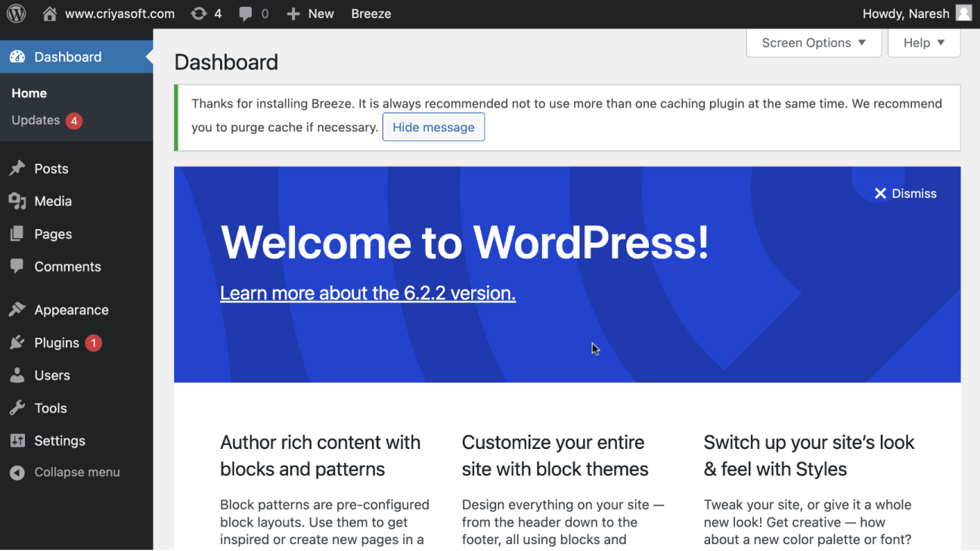This screenshot has width=980, height=551.
Task: Click the Posts pushpin icon
Action: click(17, 169)
